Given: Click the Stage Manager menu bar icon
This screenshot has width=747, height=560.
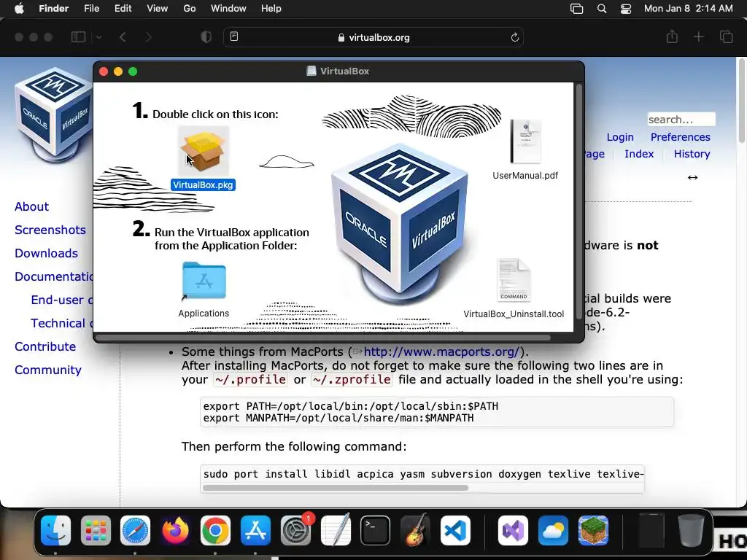Looking at the screenshot, I should pyautogui.click(x=576, y=9).
